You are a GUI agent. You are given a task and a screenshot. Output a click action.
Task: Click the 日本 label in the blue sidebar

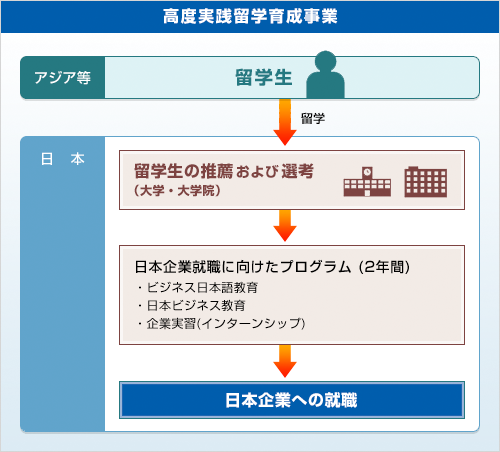coord(62,159)
